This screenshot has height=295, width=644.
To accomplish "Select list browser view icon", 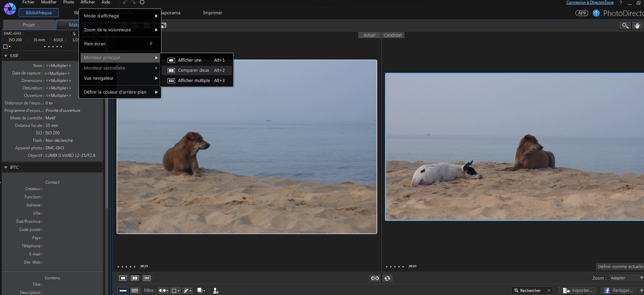I will (x=135, y=291).
